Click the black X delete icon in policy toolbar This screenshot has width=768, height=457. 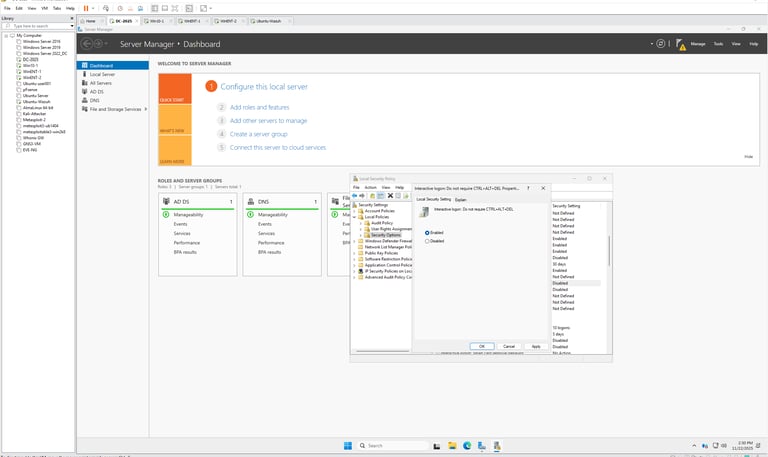point(390,196)
